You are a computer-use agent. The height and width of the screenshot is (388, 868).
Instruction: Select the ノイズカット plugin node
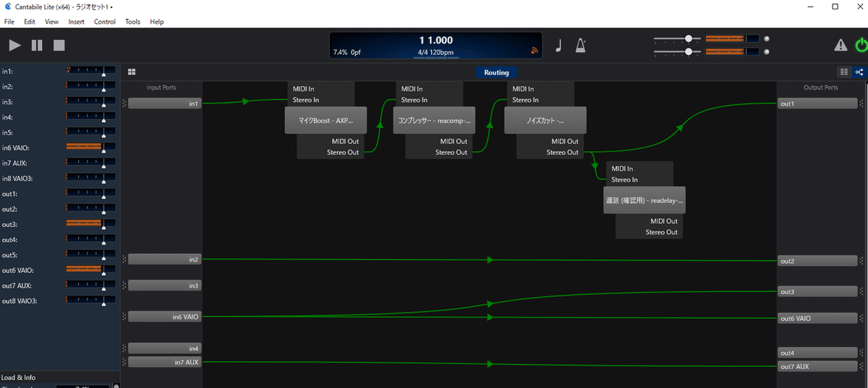[x=545, y=121]
